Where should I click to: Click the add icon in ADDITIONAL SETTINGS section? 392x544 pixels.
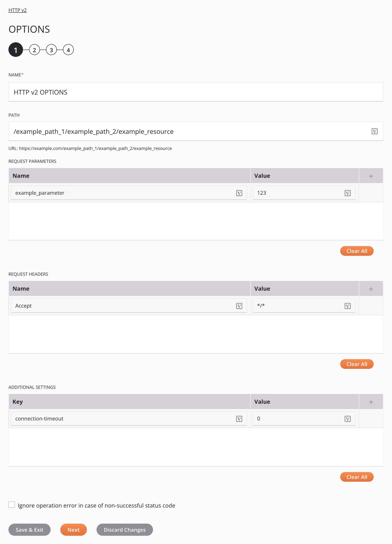tap(371, 402)
